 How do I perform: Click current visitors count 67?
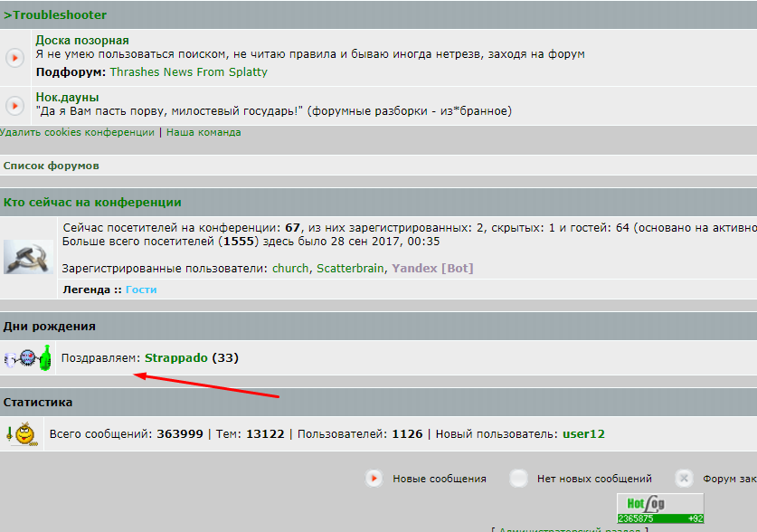pos(292,228)
